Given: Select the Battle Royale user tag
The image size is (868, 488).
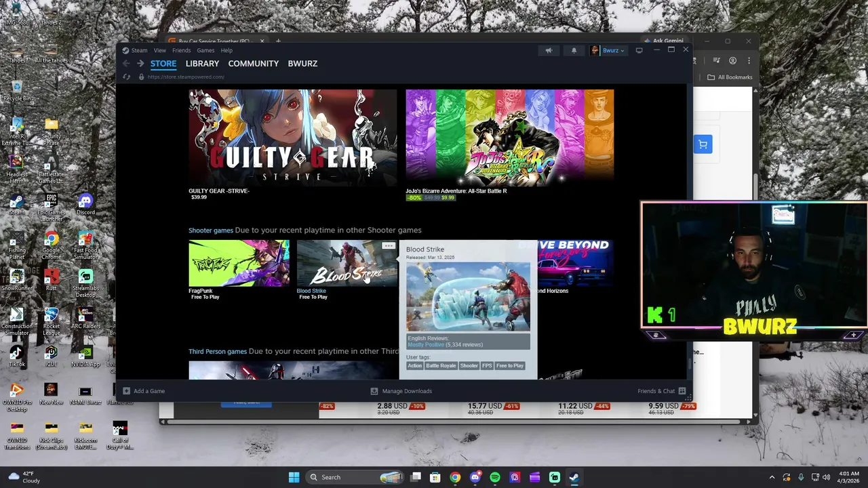Looking at the screenshot, I should [x=441, y=366].
